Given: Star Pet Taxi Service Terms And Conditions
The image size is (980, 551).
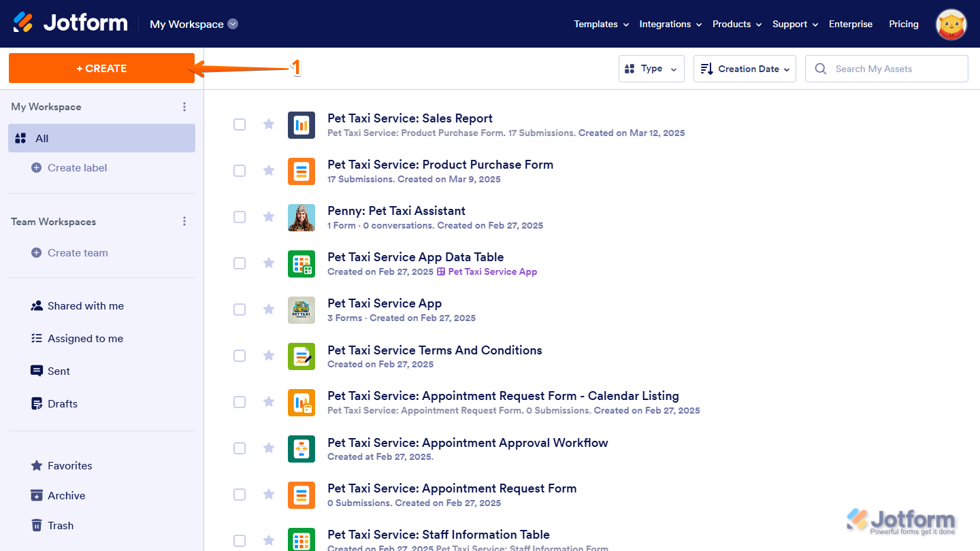Looking at the screenshot, I should pos(269,355).
